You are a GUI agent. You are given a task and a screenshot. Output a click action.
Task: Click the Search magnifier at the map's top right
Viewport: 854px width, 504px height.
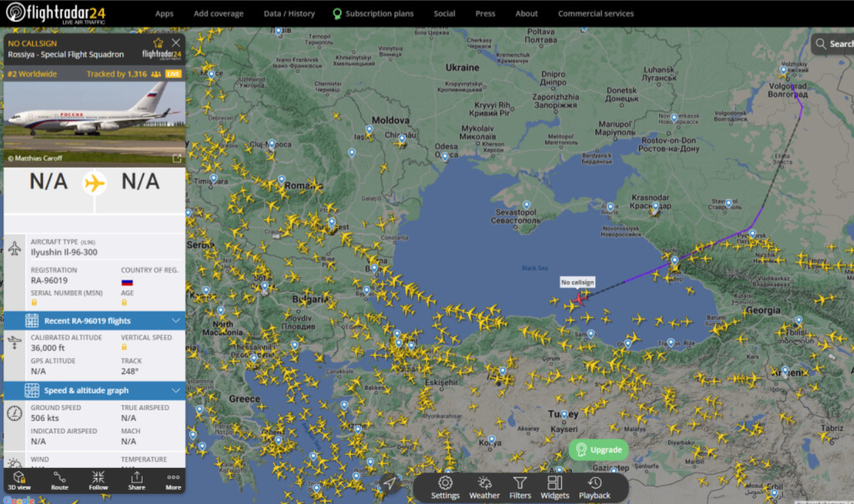point(821,44)
